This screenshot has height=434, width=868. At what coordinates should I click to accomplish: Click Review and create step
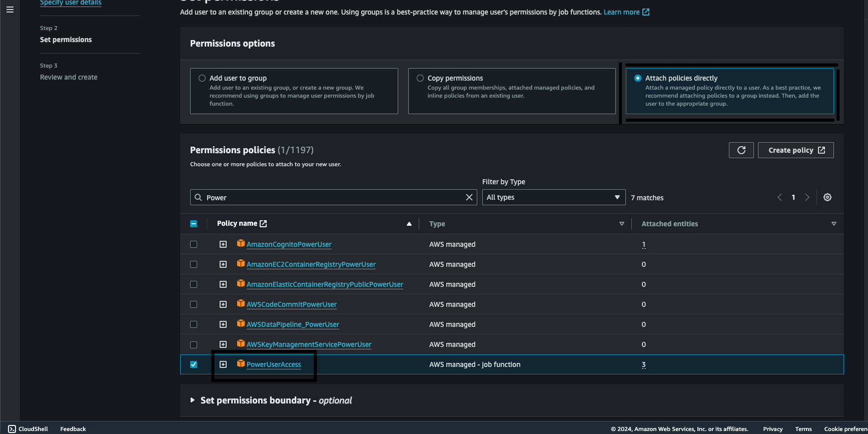pos(69,77)
